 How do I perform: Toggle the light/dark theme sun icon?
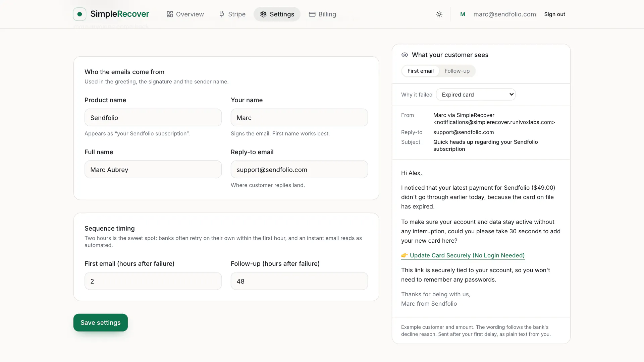coord(439,14)
